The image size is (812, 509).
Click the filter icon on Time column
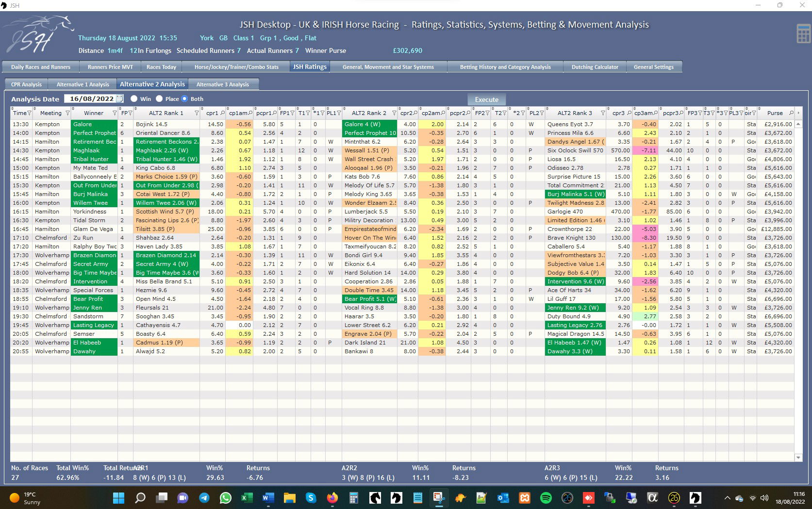pyautogui.click(x=29, y=113)
